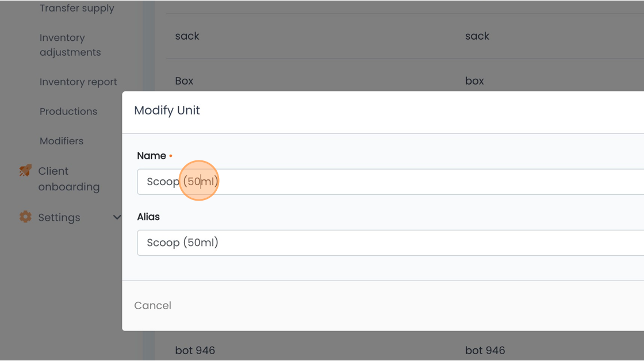Select the "bot 946" unit name cell
The image size is (644, 361).
click(195, 350)
